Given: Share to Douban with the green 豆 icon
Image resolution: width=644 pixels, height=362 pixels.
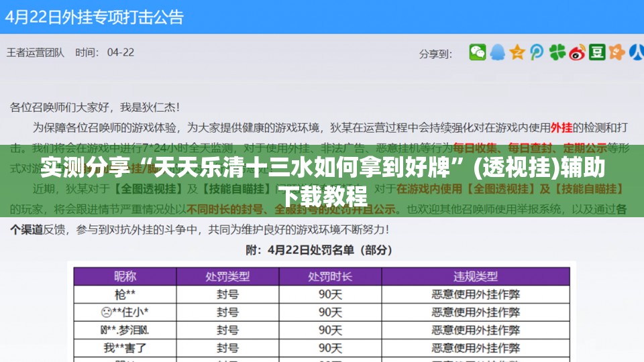Looking at the screenshot, I should coord(597,52).
